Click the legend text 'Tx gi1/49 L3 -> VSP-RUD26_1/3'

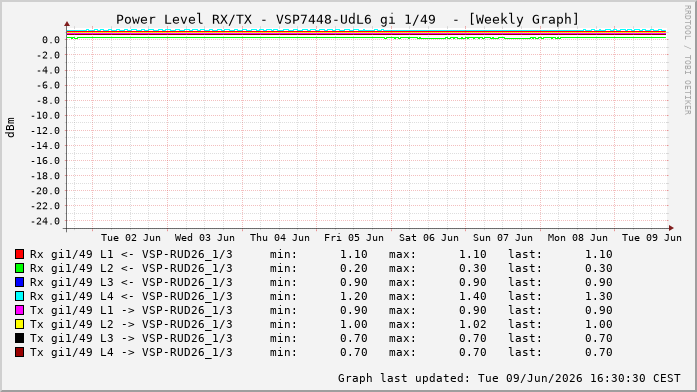tap(131, 338)
